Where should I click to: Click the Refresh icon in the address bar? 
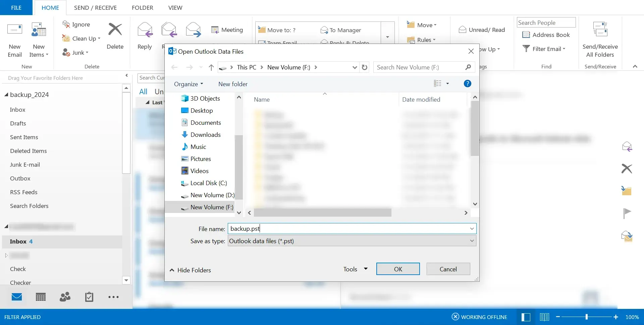[x=365, y=67]
